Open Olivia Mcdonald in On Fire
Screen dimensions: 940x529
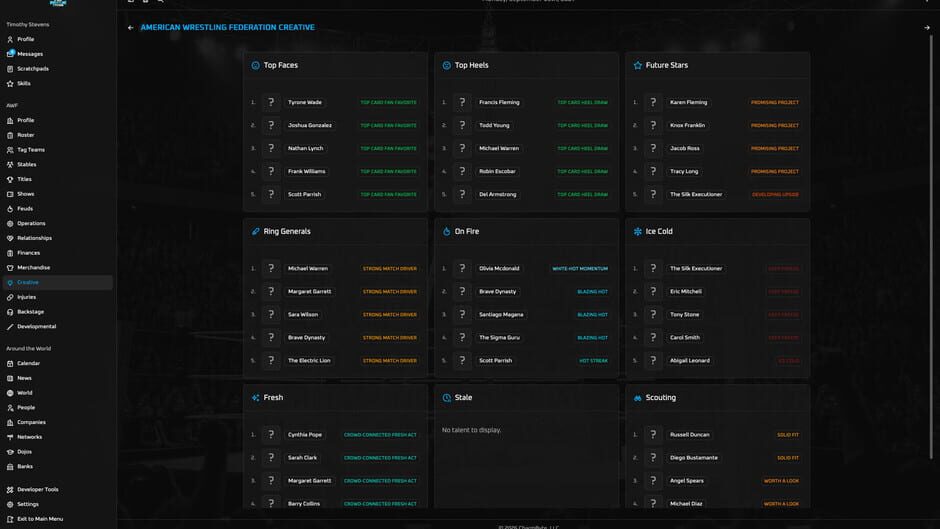[x=499, y=269]
